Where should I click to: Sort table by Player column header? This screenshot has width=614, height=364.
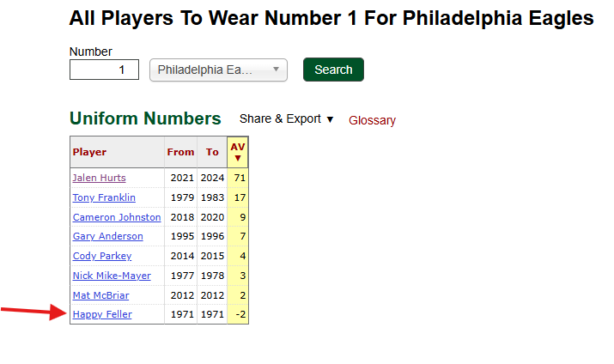(x=90, y=152)
